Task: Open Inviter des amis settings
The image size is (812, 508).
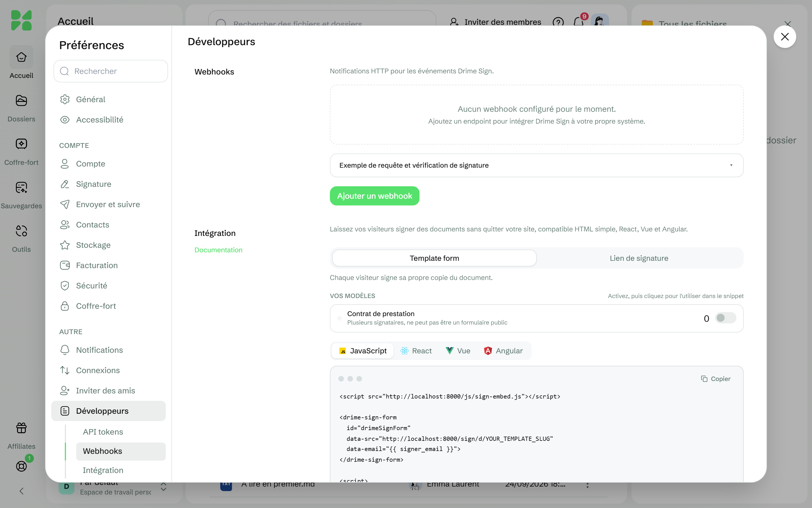Action: 108,391
